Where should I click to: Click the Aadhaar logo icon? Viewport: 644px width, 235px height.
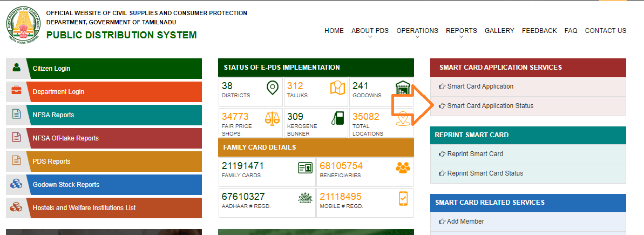click(305, 198)
